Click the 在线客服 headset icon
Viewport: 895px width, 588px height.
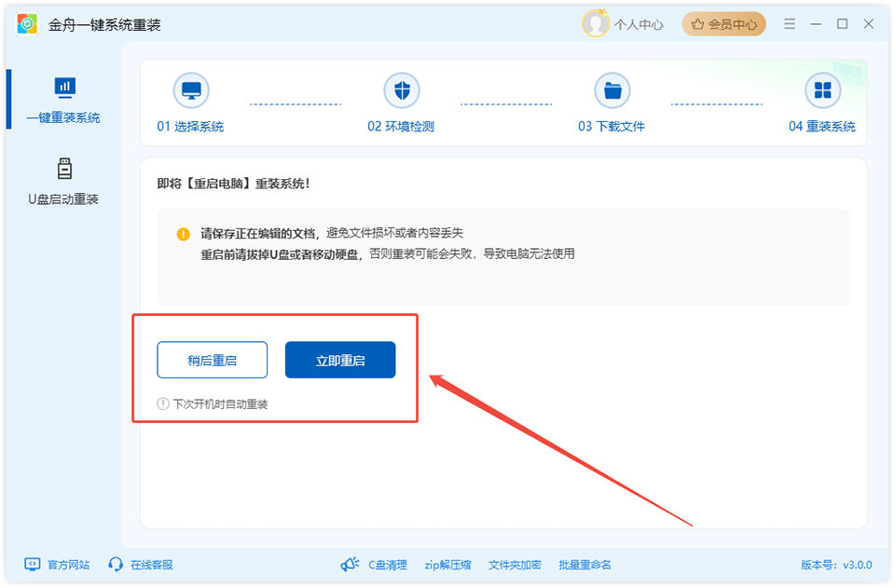114,564
